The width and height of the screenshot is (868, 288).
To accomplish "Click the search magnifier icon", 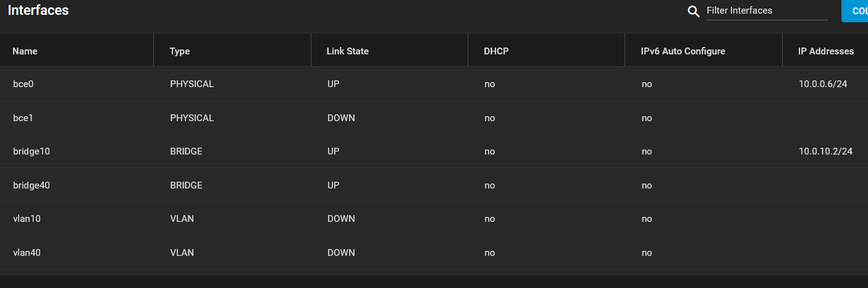I will 694,12.
